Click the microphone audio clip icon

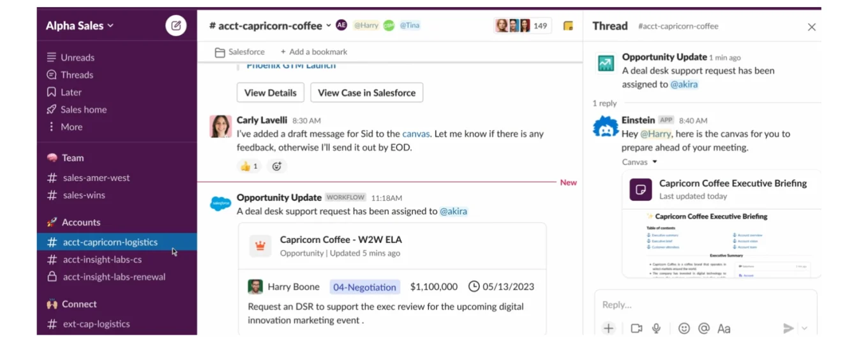(656, 328)
